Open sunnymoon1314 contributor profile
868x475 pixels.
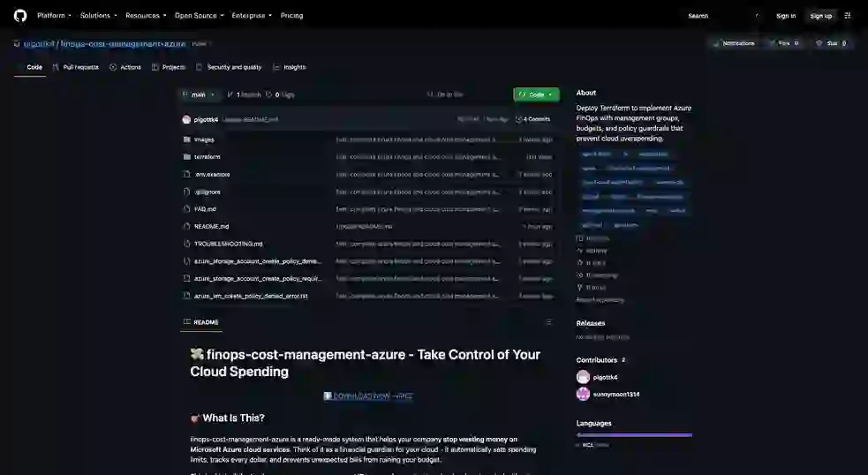tap(616, 395)
